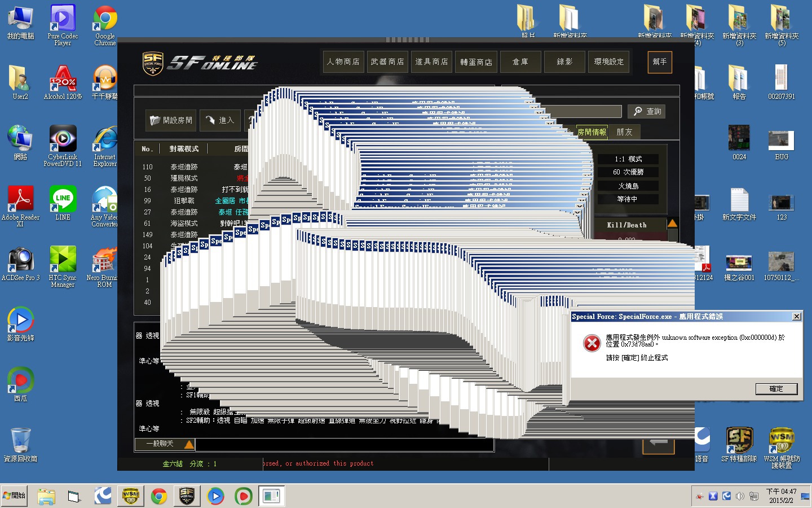Click the 查詢 search button
The image size is (812, 508).
click(x=646, y=112)
